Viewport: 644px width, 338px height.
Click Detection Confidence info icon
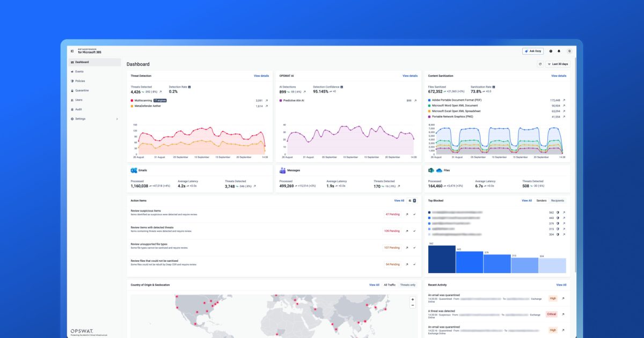342,86
